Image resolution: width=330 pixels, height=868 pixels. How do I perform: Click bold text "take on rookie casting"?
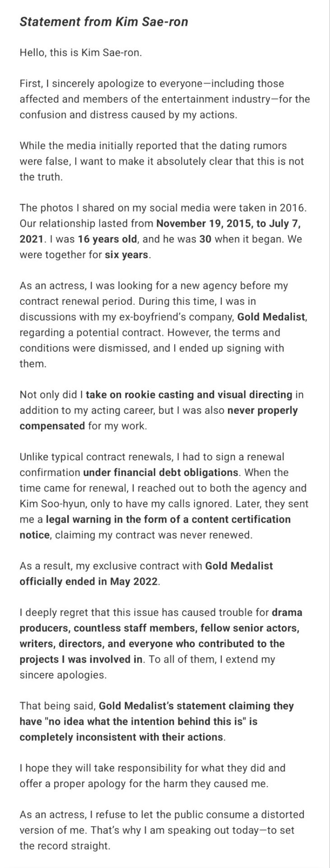coord(189,395)
